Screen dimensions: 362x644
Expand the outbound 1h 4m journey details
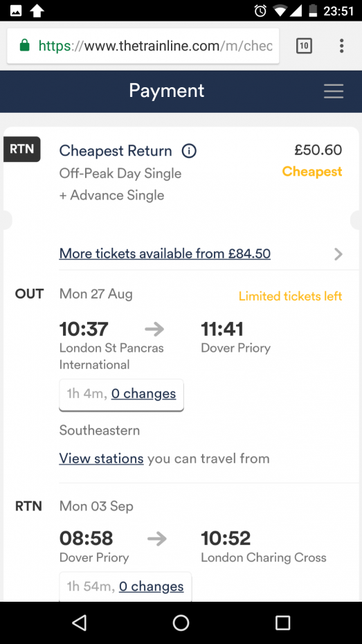(122, 394)
